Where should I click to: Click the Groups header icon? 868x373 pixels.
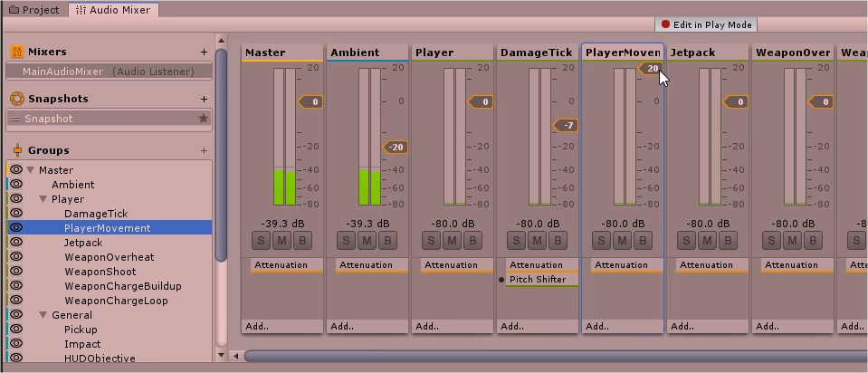(x=17, y=150)
